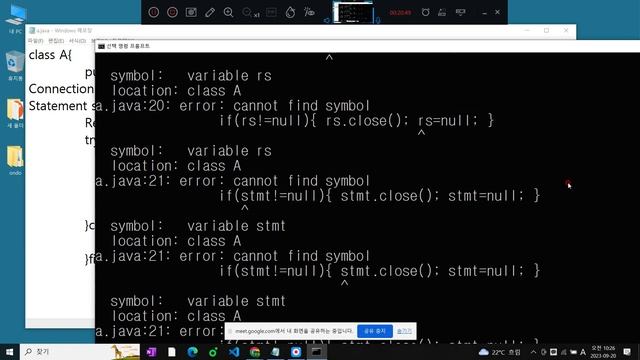Open the screen recorder app on taskbar
The image size is (640, 360).
296,352
